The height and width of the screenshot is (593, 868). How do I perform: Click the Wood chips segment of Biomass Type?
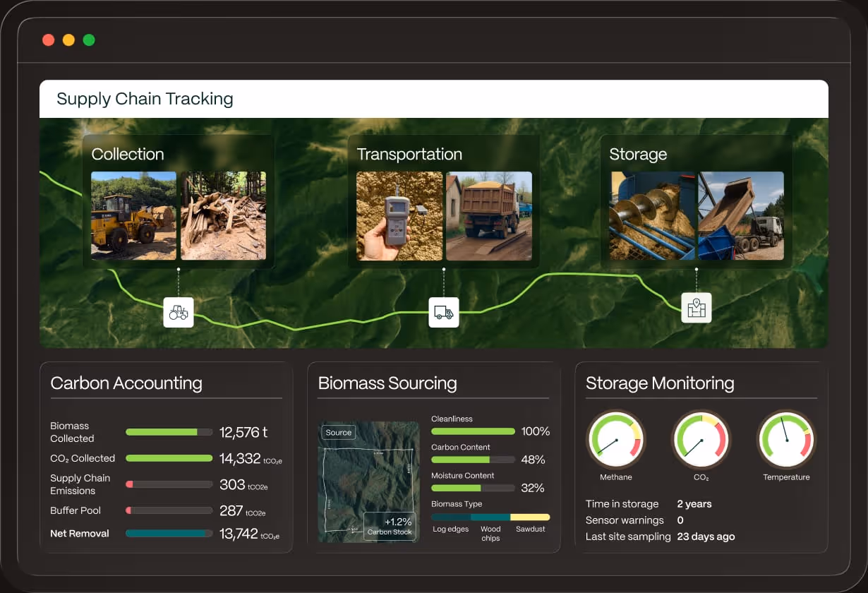pos(490,517)
